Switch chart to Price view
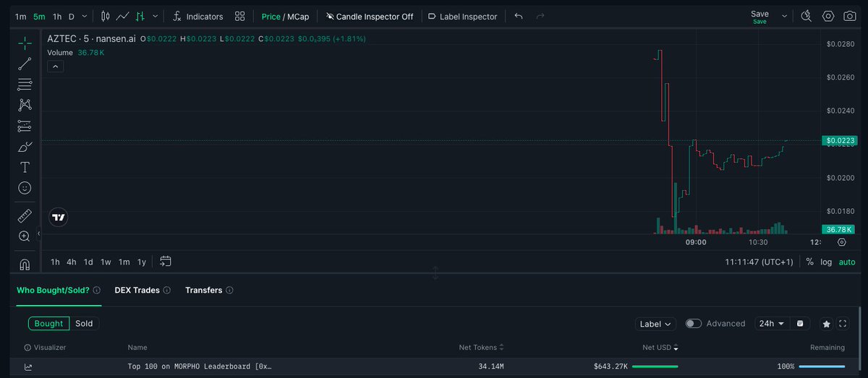Image resolution: width=868 pixels, height=378 pixels. (271, 16)
